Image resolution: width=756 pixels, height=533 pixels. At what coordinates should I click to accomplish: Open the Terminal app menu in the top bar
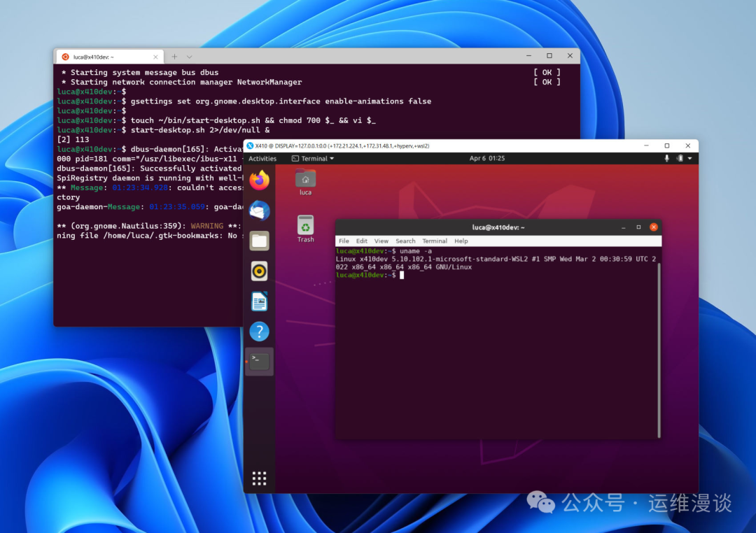coord(312,158)
